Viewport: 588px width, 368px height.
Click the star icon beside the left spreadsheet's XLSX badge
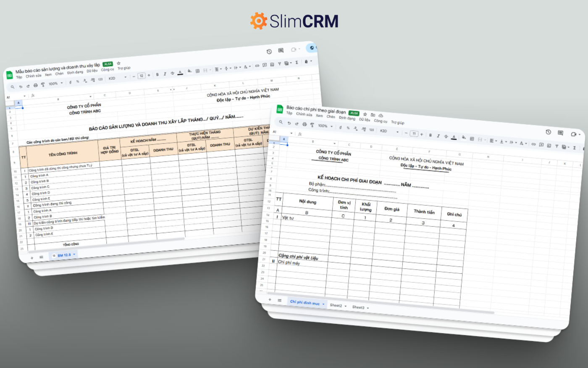pos(118,64)
